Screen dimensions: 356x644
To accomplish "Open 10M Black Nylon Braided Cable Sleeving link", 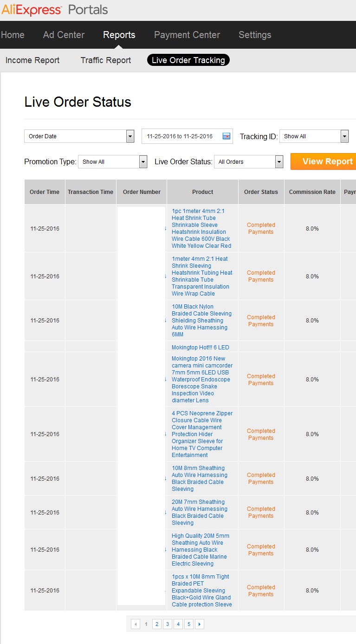I will (201, 321).
